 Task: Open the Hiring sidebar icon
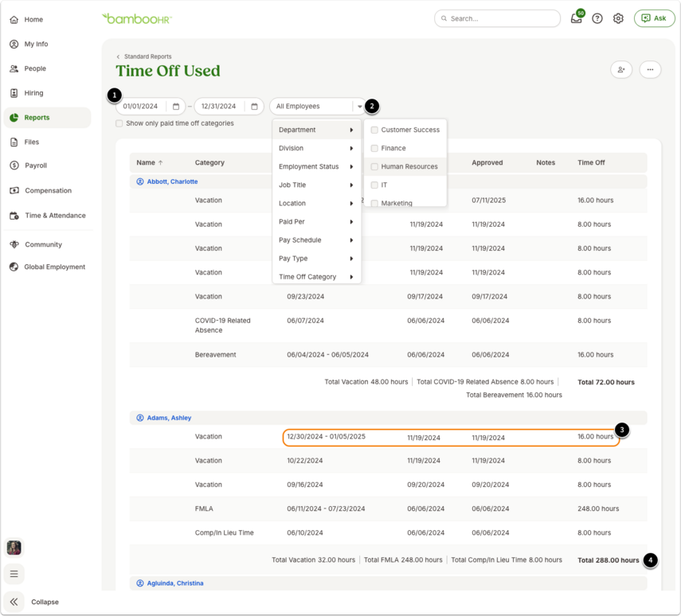point(14,93)
